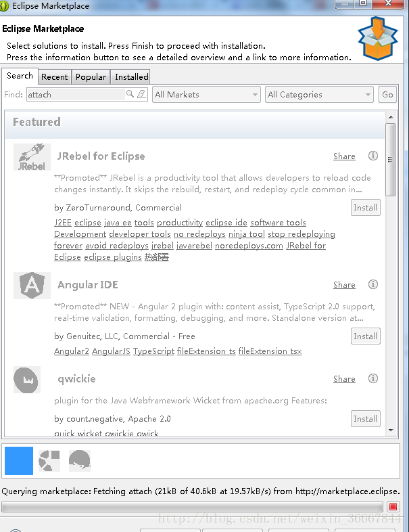Screen dimensions: 409x532
Task: Click the qwickie crown logo
Action: click(x=27, y=380)
